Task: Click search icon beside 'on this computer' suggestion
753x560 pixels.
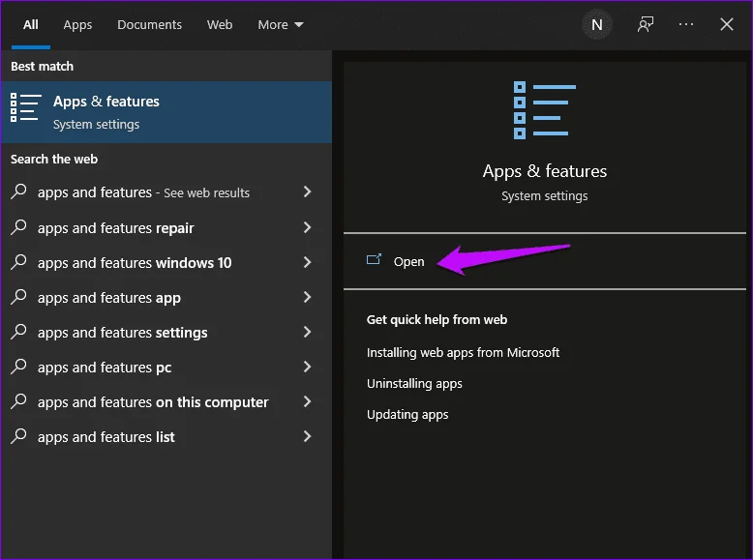Action: [18, 401]
